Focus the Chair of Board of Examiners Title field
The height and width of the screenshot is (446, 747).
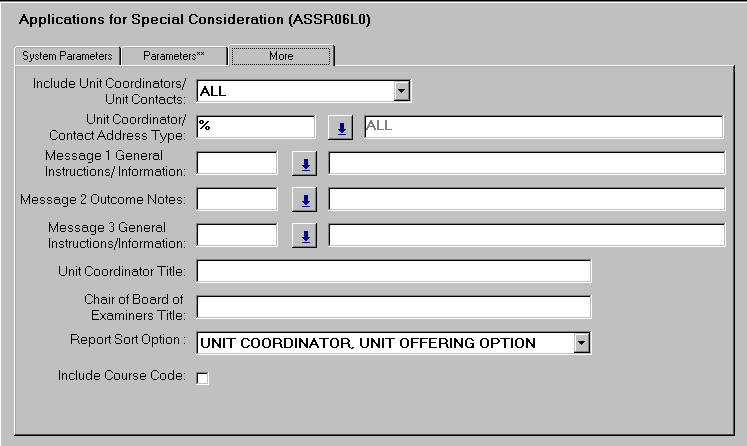point(394,307)
